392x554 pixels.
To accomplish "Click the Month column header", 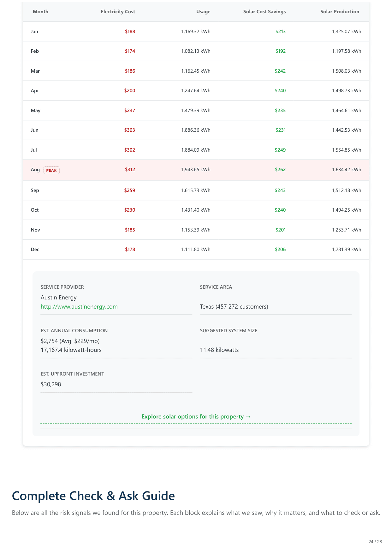I will click(40, 12).
